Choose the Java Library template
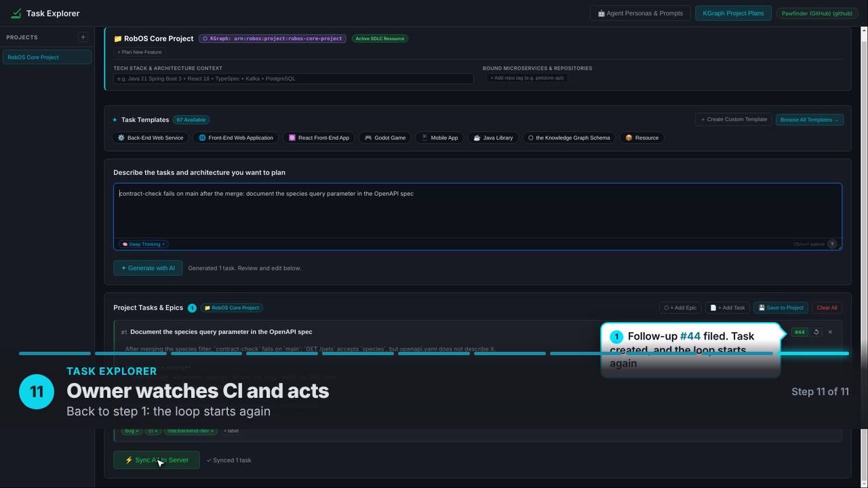868x488 pixels. point(493,138)
